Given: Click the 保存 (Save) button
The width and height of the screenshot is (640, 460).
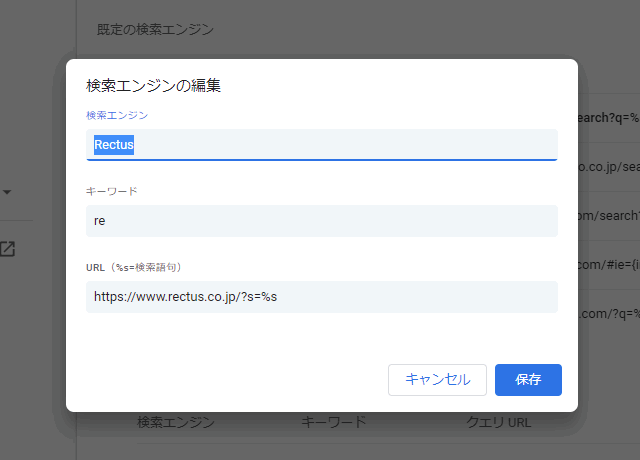Looking at the screenshot, I should [528, 380].
